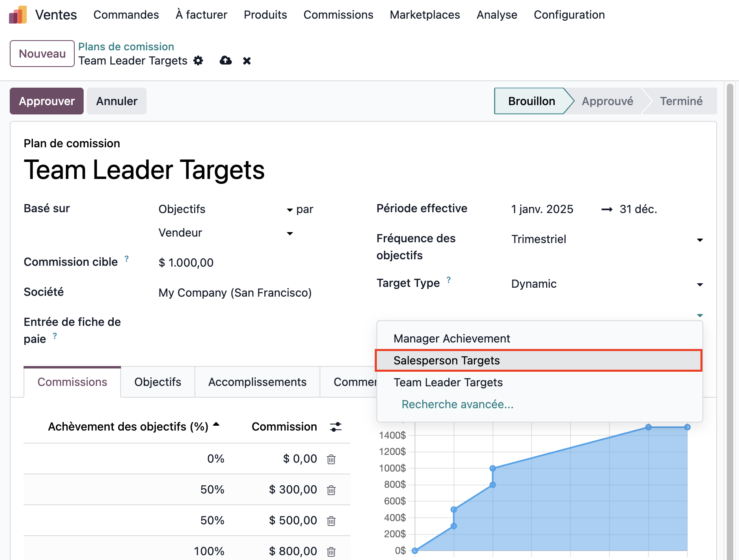Click the 100% achievement cell
Image resolution: width=739 pixels, height=560 pixels.
pyautogui.click(x=209, y=551)
